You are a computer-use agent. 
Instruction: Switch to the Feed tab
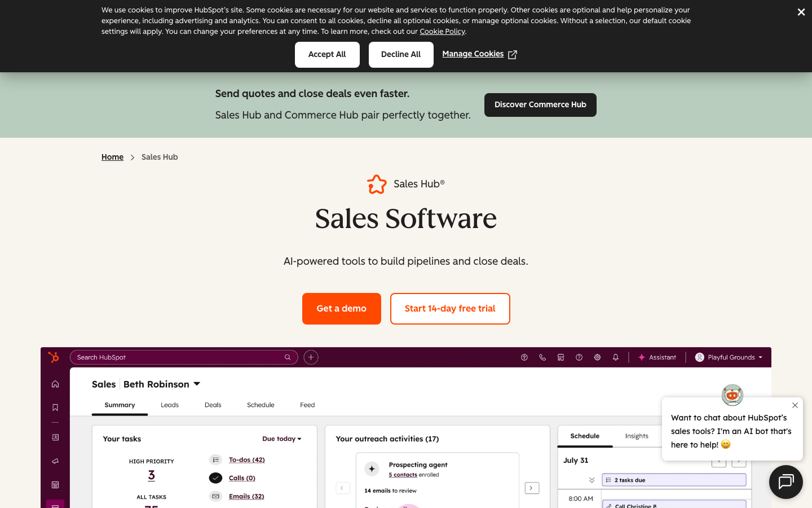tap(307, 405)
